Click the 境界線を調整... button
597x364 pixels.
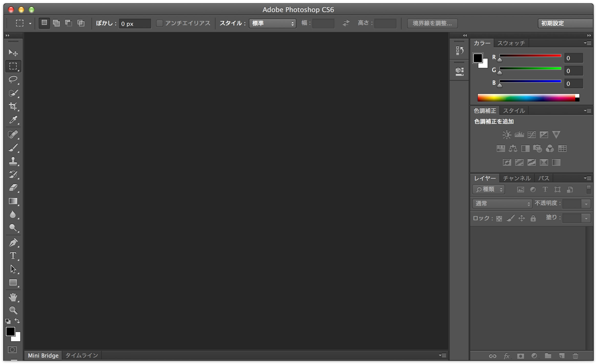point(432,23)
